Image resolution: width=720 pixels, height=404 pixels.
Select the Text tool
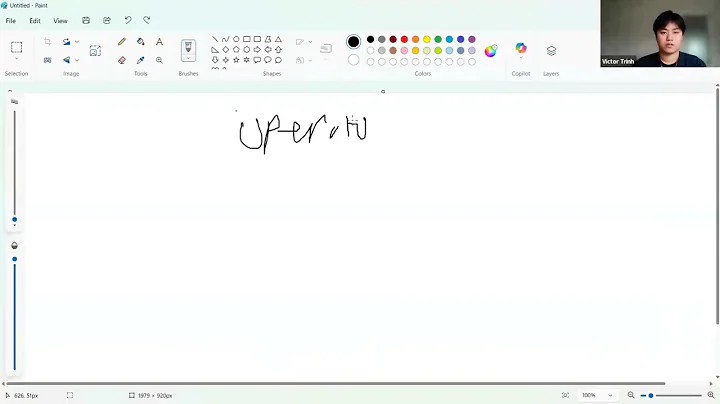[x=159, y=42]
